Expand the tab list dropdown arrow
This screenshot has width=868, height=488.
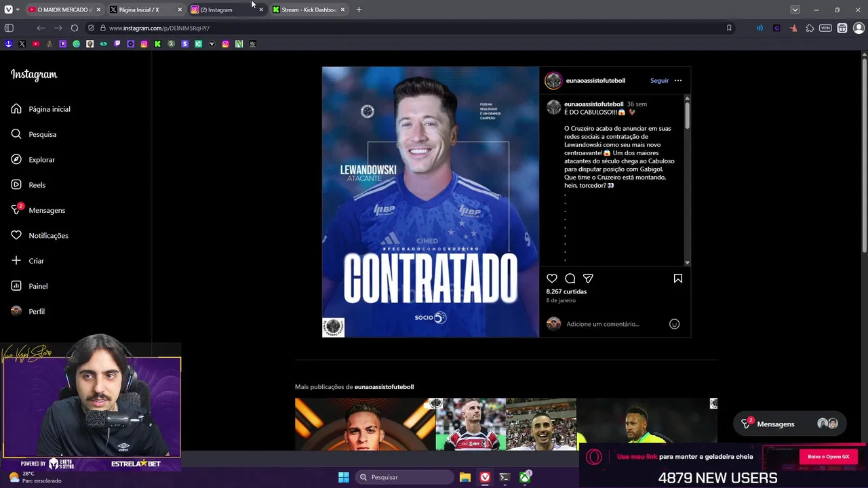coord(795,9)
